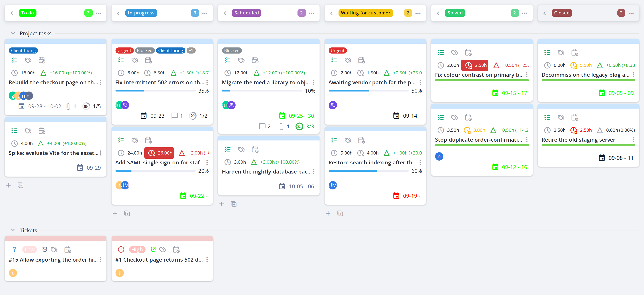Click the add-from-template icon under To do column
This screenshot has height=295, width=644.
click(x=21, y=185)
